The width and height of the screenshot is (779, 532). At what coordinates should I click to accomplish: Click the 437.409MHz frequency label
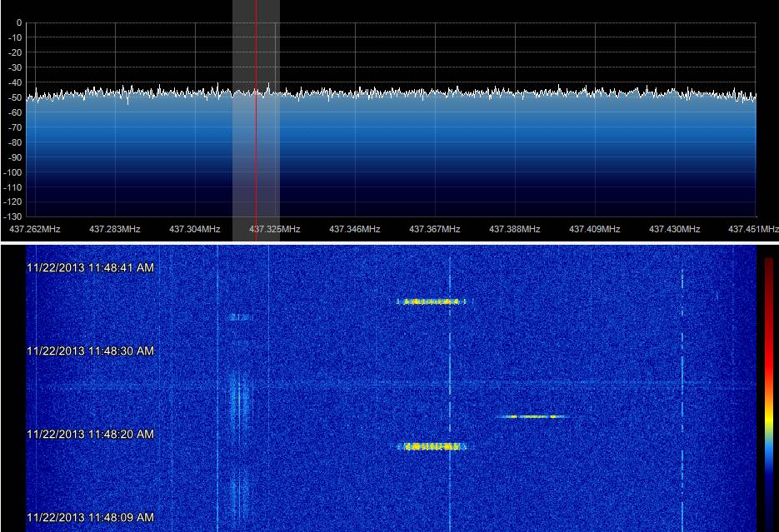click(x=595, y=229)
